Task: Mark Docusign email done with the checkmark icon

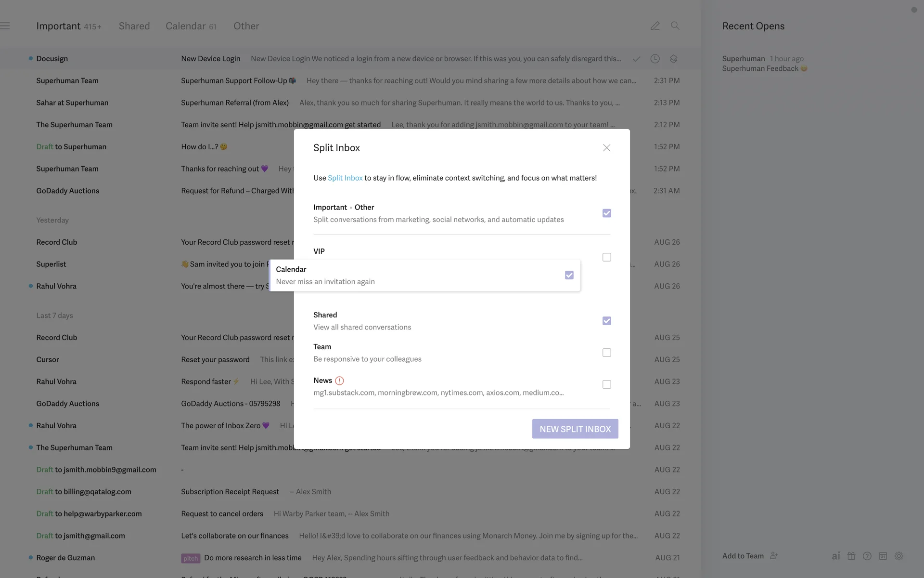Action: [x=636, y=59]
